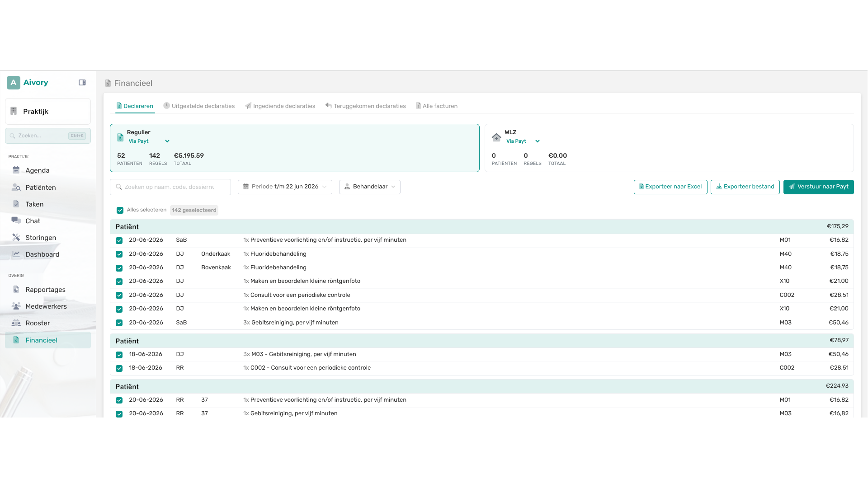Screen dimensions: 868x488
Task: Click the €224,93 patient total
Action: (837, 386)
